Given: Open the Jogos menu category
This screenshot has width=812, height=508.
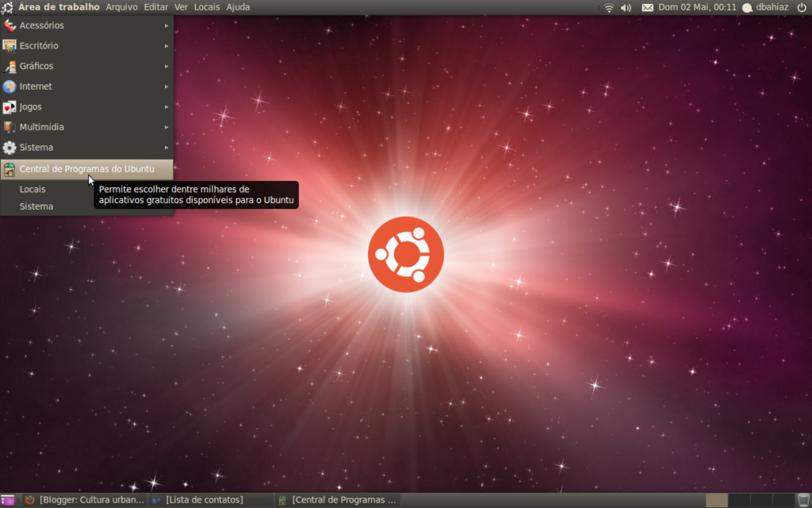Looking at the screenshot, I should pos(87,106).
